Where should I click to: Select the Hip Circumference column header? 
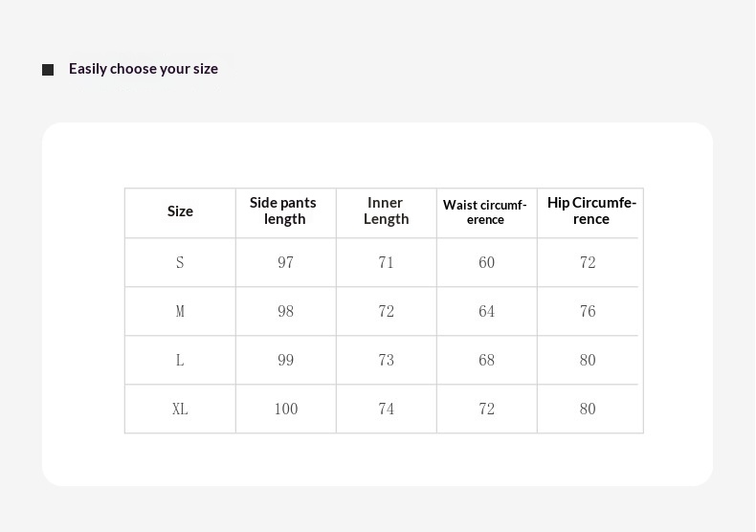591,211
